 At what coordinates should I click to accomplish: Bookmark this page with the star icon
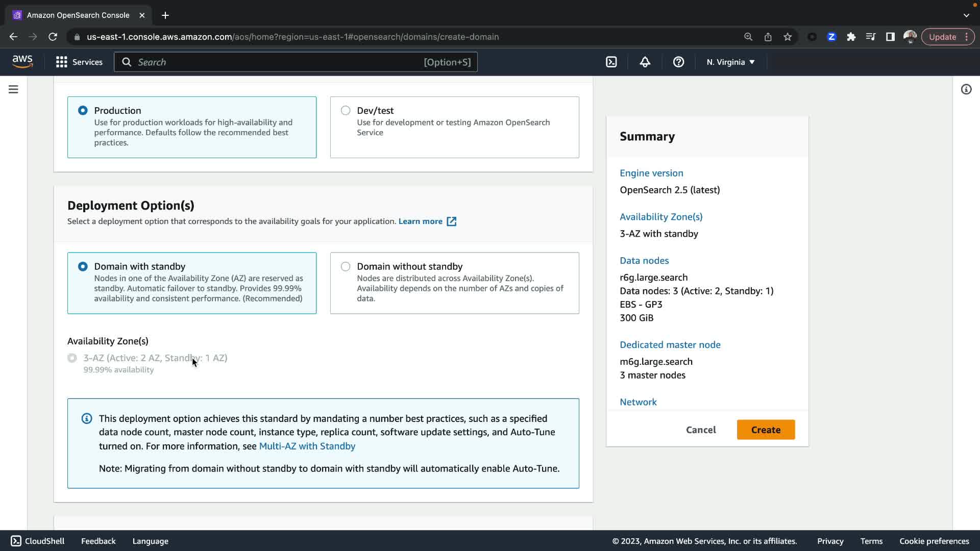788,37
